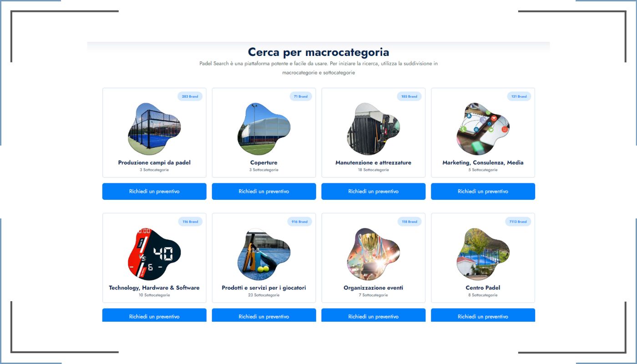Click Richiedi un preventivo under Coperture
Image resolution: width=637 pixels, height=364 pixels.
click(x=264, y=192)
